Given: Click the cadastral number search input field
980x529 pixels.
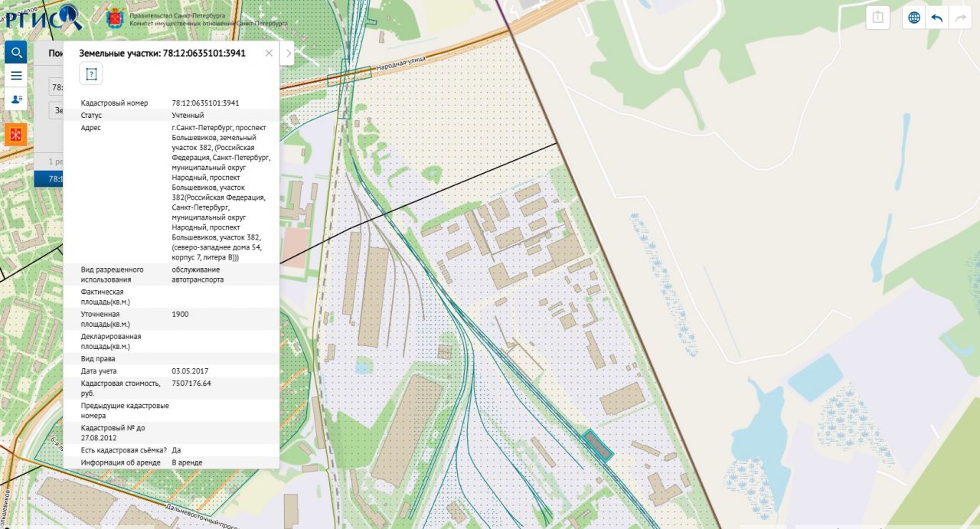Looking at the screenshot, I should coord(56,87).
